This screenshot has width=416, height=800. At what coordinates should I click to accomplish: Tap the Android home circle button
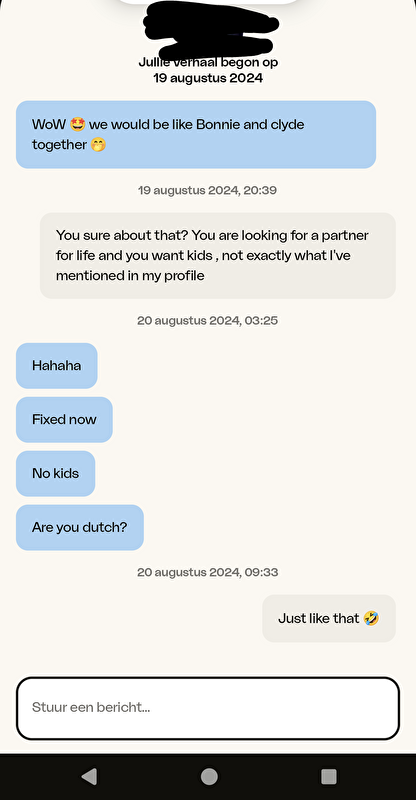[209, 777]
